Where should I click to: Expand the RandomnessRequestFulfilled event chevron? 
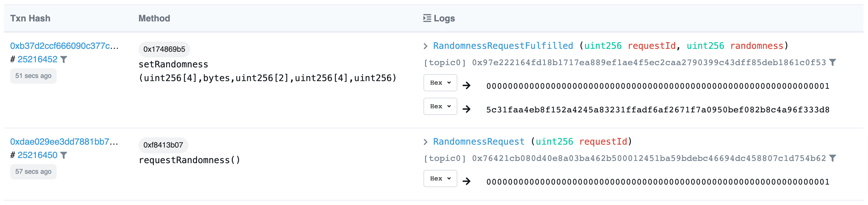tap(426, 46)
